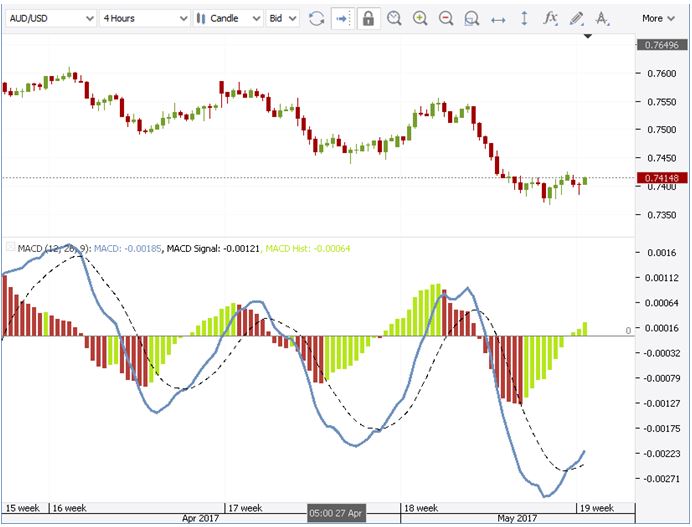Click the 0.0016 MACD axis label
The height and width of the screenshot is (527, 692).
[x=662, y=253]
